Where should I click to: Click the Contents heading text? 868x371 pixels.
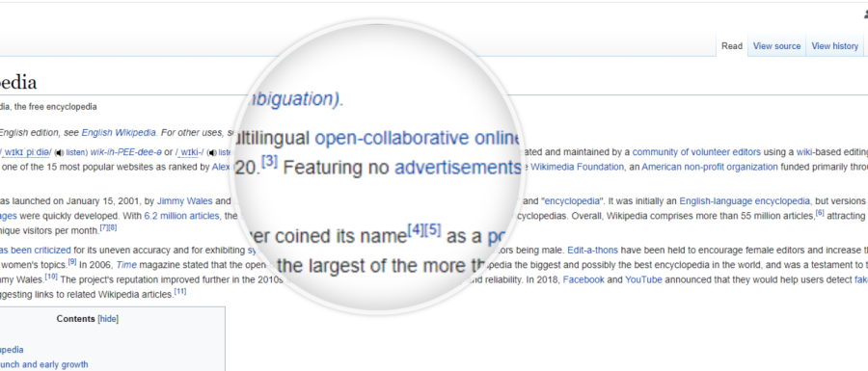[x=76, y=319]
